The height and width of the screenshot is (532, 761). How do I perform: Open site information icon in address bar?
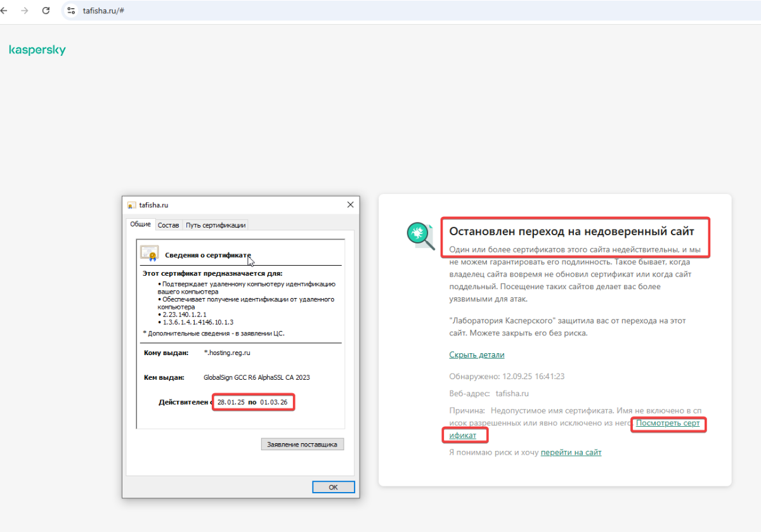point(71,11)
